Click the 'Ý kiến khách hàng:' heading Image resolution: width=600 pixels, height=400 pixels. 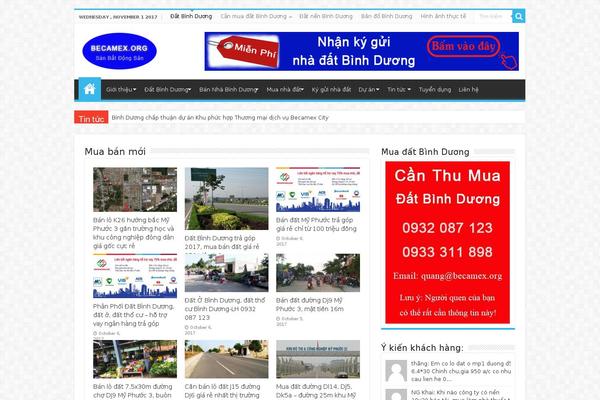(x=422, y=348)
